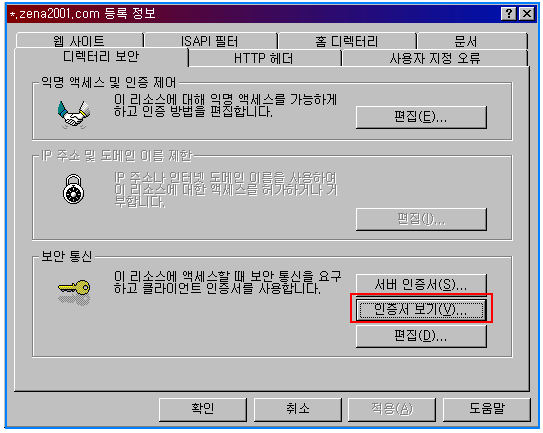Cancel the dialog with 취소
Viewport: 543px width, 433px height.
pos(297,409)
